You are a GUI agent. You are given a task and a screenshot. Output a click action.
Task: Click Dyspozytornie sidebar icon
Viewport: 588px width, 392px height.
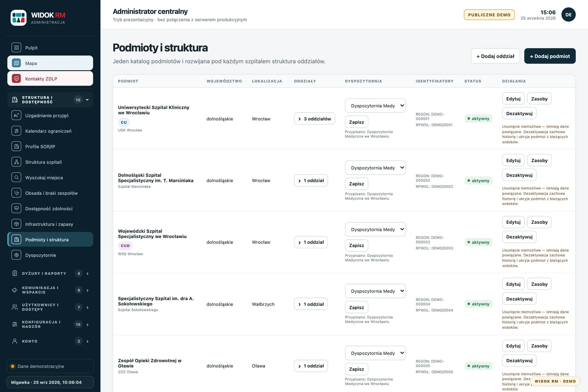[16, 255]
